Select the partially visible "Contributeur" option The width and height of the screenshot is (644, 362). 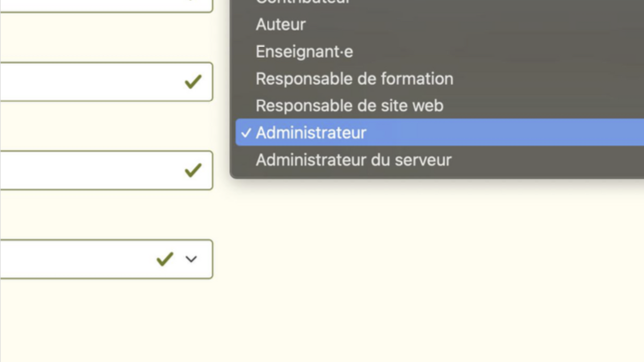tap(302, 2)
